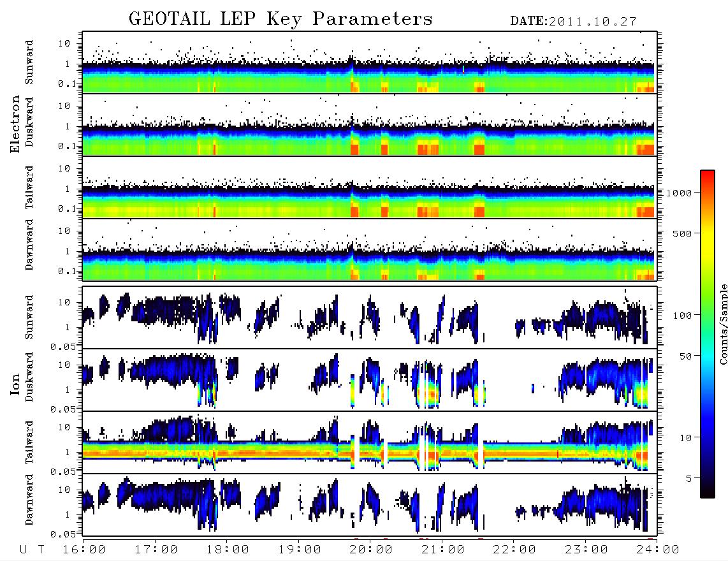The width and height of the screenshot is (728, 561).
Task: Click the '18:00' time tick label
Action: pos(228,550)
